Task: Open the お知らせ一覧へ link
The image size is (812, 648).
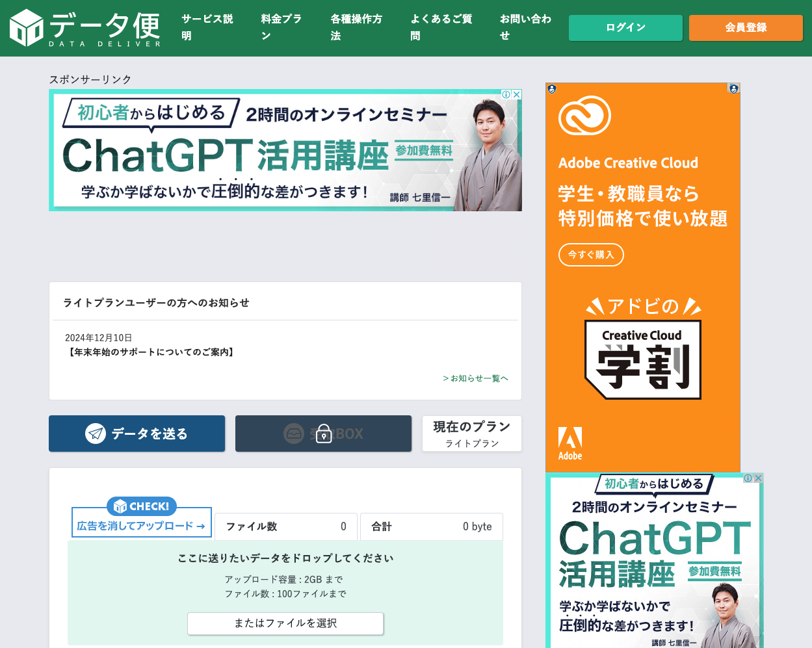Action: tap(475, 378)
